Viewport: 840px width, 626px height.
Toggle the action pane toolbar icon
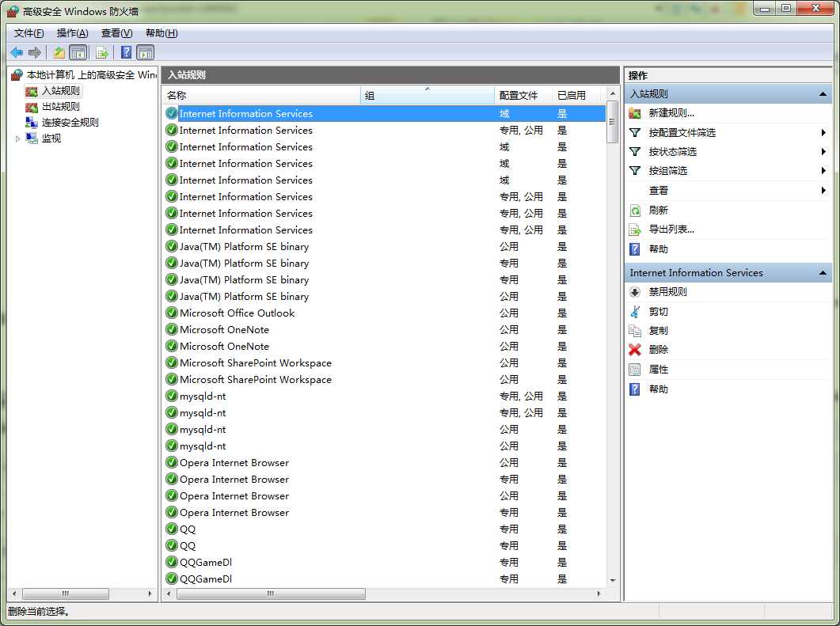click(145, 52)
